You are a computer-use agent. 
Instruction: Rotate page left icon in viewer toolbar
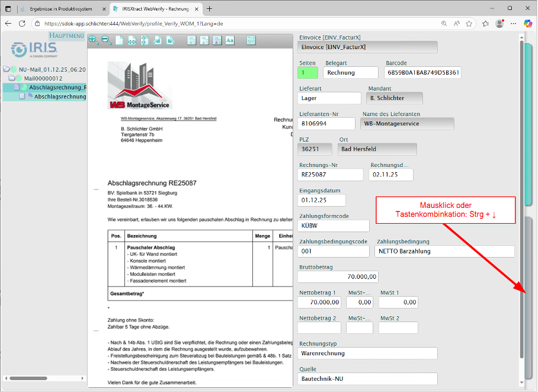point(158,40)
